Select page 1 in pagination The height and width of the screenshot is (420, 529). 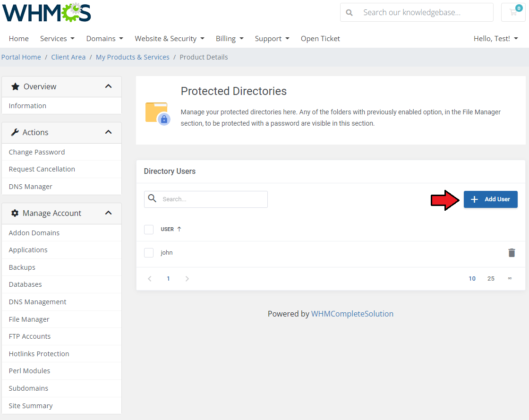coord(168,279)
